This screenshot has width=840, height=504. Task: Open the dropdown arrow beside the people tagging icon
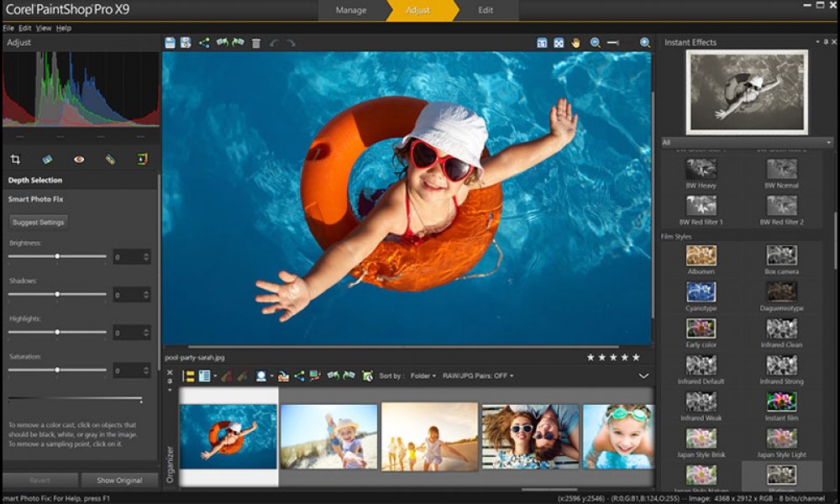pyautogui.click(x=271, y=376)
